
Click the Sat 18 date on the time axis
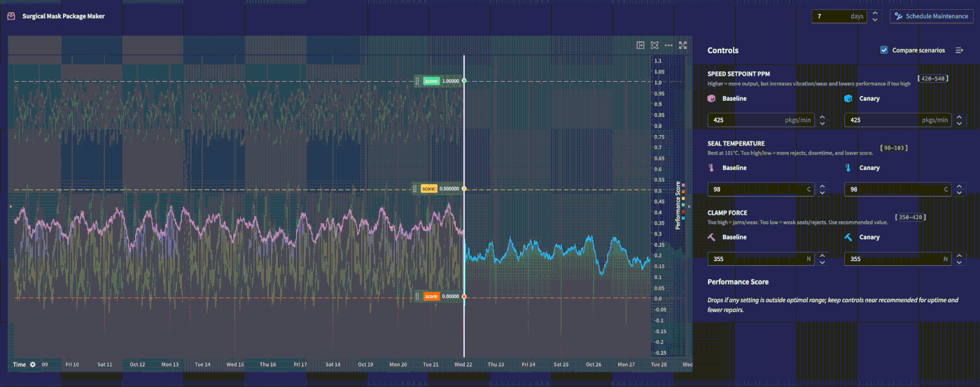[333, 365]
